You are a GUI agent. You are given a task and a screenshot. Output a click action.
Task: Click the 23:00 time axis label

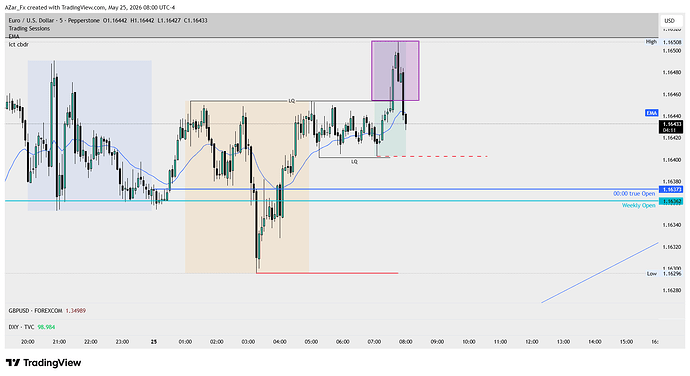click(122, 342)
